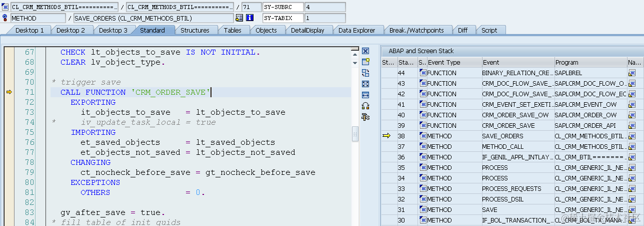Switch to Desktop 3 tab
Screen dimensions: 644x226
[113, 30]
